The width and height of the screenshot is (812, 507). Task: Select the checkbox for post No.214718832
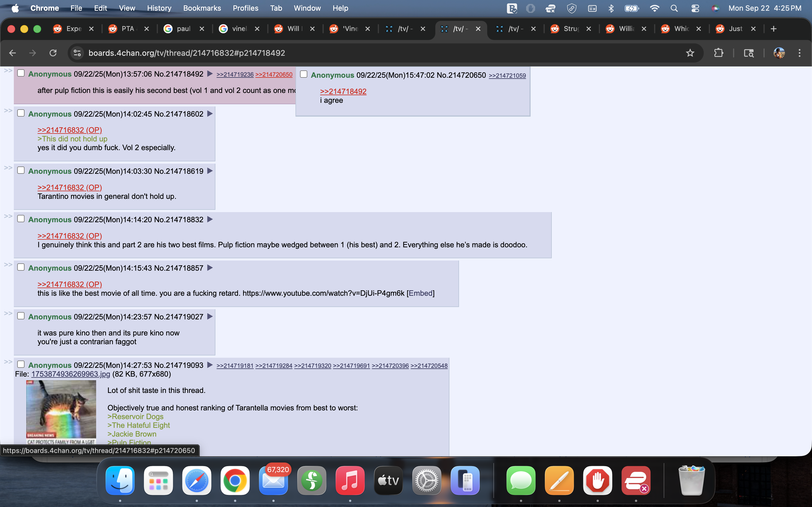coord(21,219)
